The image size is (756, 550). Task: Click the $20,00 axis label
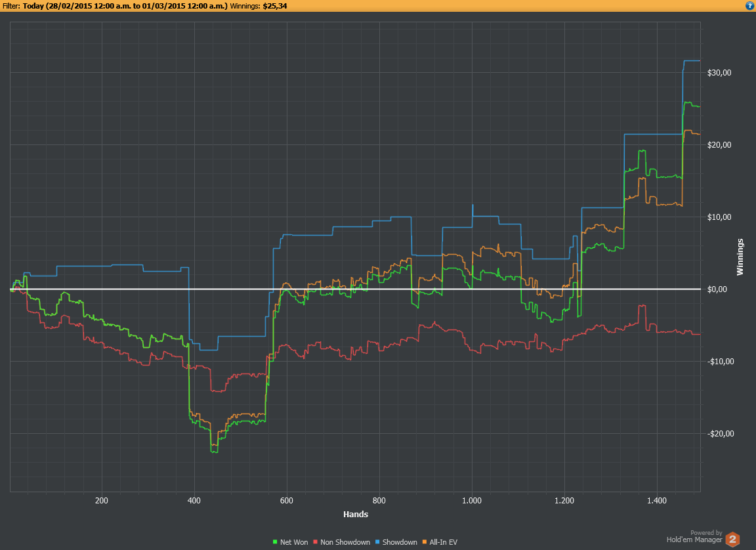click(x=719, y=145)
